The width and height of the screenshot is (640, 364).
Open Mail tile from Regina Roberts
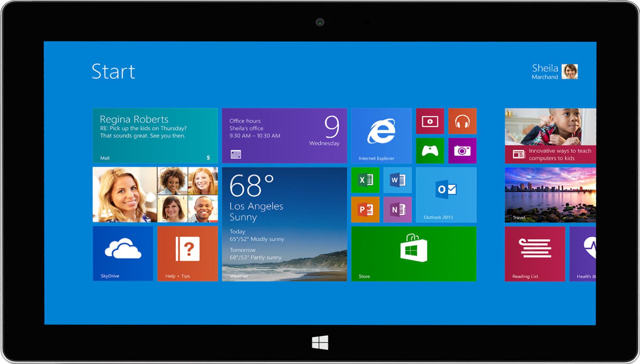point(155,136)
